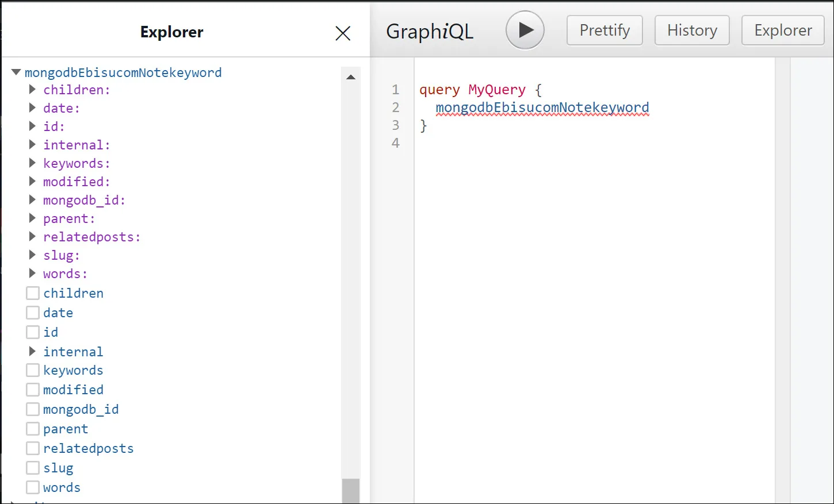
Task: Toggle the Explorer toolbar button
Action: click(x=783, y=30)
